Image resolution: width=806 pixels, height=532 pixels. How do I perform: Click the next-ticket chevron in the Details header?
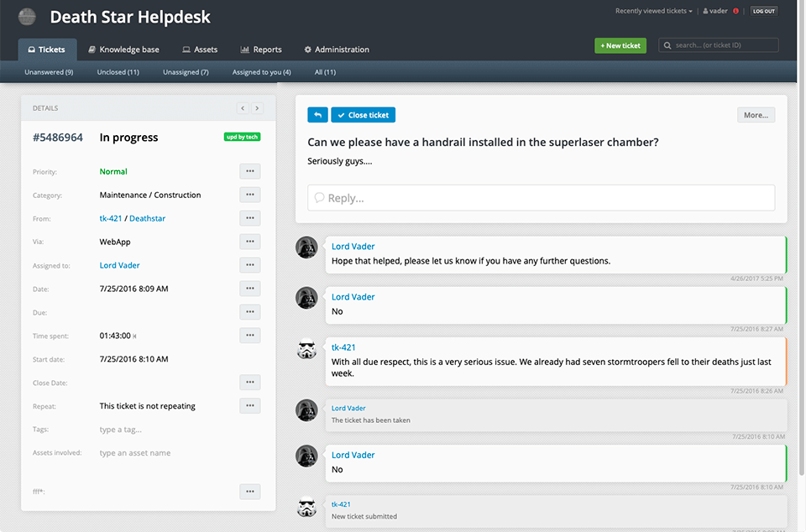point(257,107)
